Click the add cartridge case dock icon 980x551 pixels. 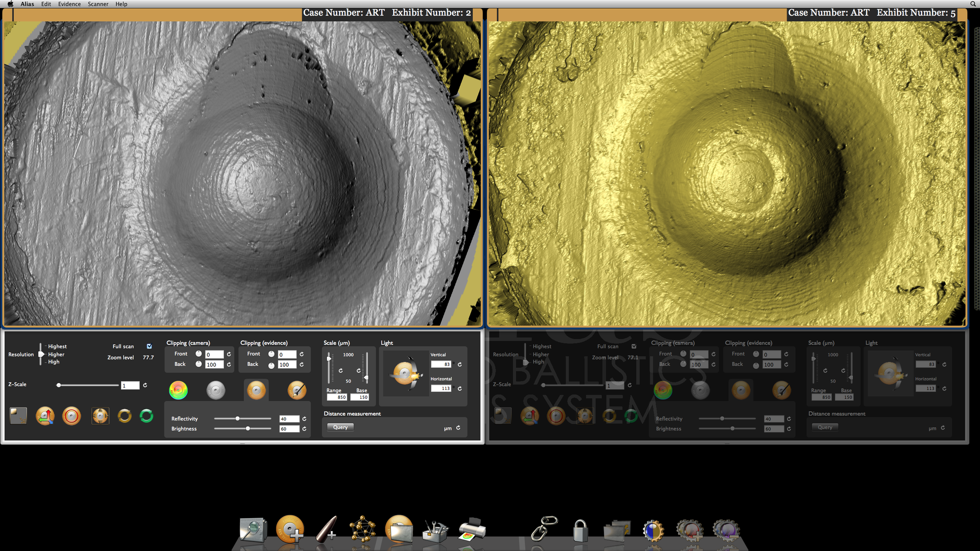coord(290,529)
